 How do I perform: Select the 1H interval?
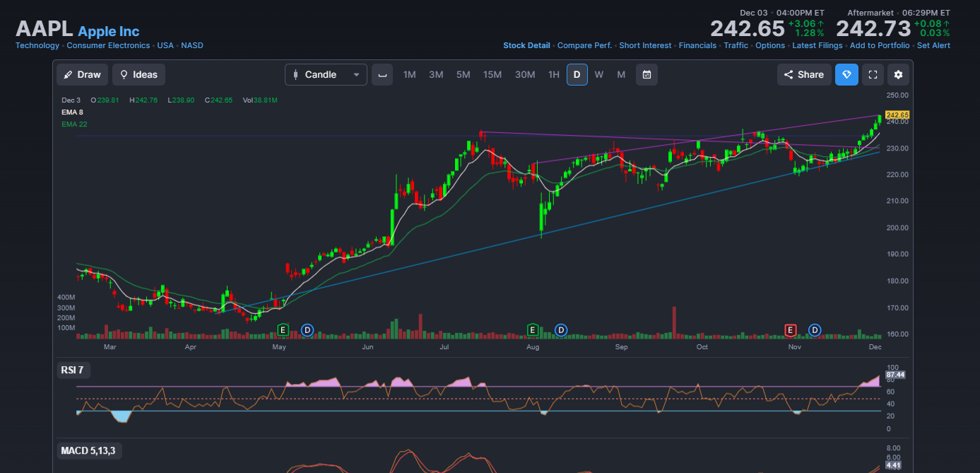coord(554,74)
